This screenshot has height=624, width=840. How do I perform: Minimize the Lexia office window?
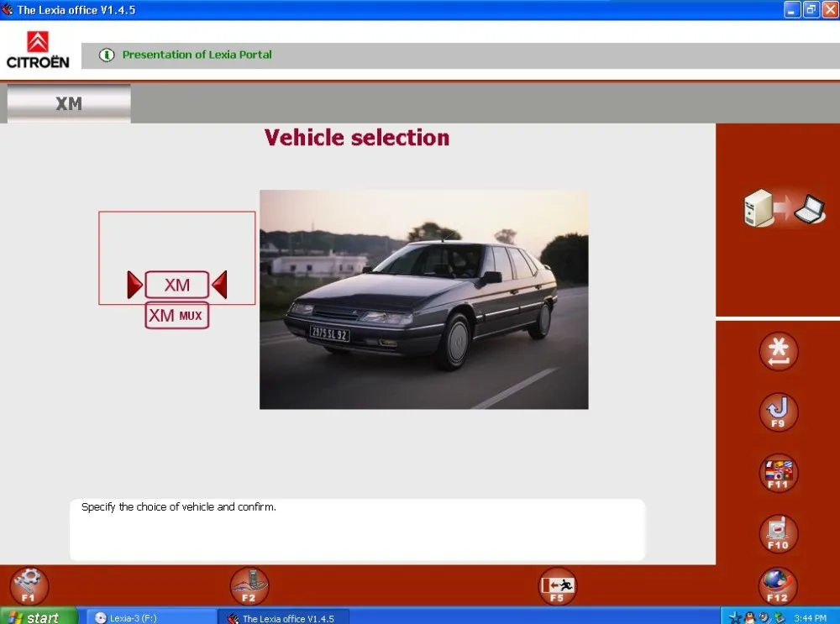pyautogui.click(x=792, y=9)
